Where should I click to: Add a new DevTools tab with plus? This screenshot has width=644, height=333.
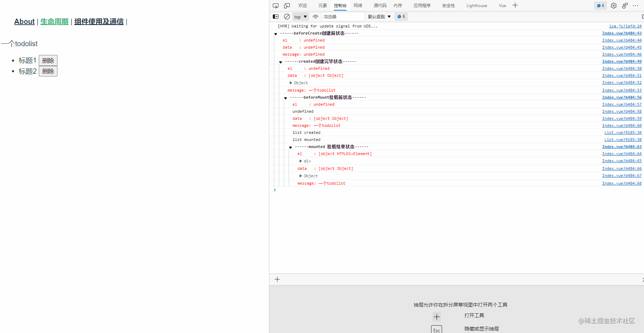click(515, 5)
